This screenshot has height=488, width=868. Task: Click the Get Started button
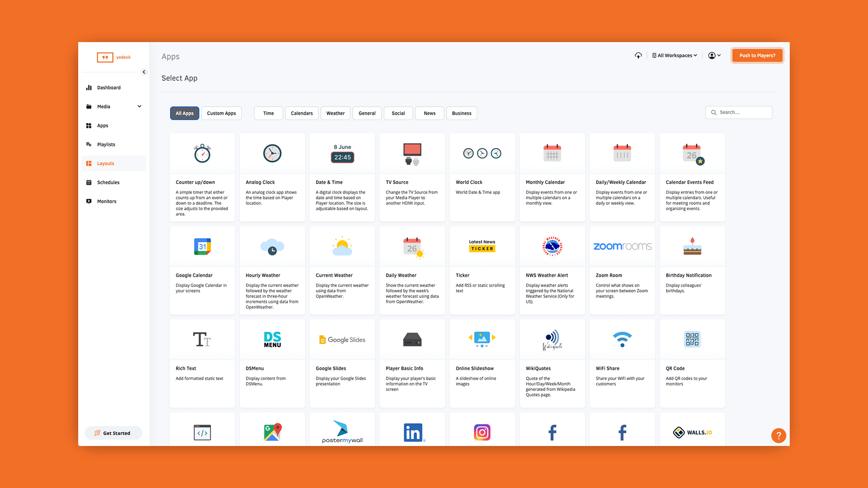pos(113,433)
